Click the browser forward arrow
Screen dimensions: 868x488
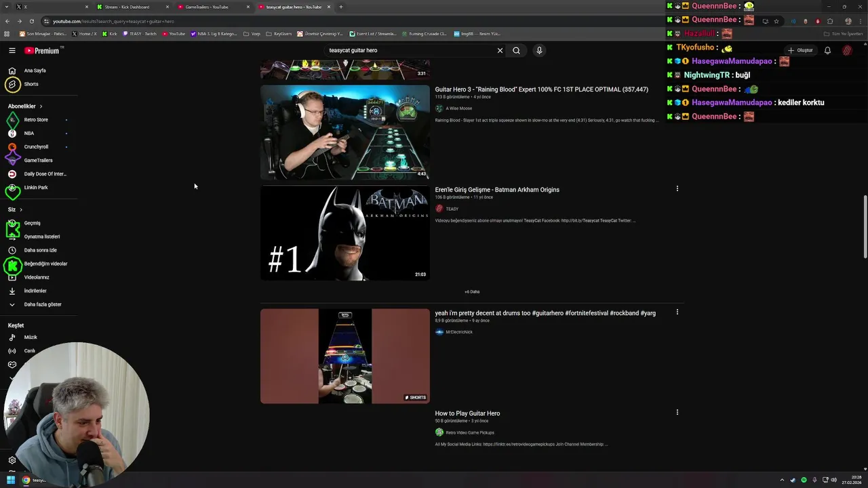[19, 21]
